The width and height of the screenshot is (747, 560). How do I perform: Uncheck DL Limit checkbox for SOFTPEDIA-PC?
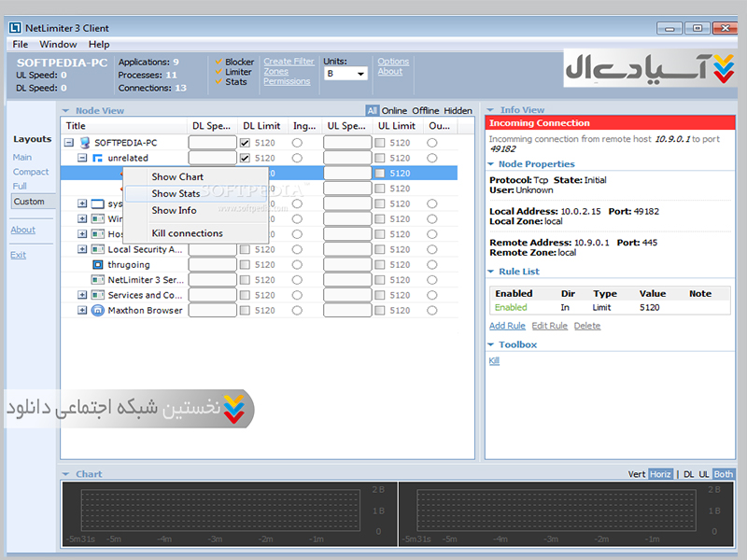pos(245,143)
